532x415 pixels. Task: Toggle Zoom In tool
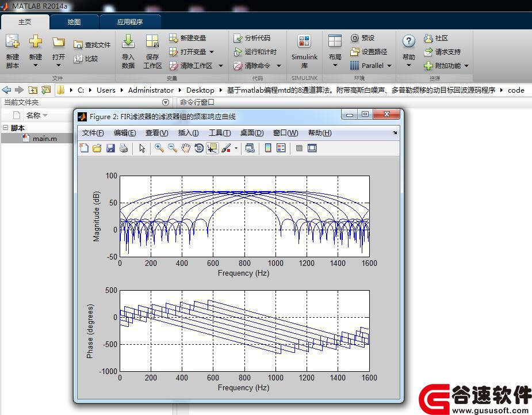pyautogui.click(x=159, y=148)
